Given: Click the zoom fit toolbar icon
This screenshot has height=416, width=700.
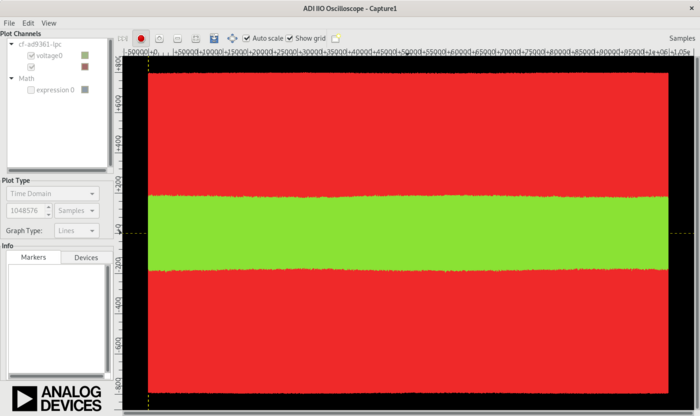Looking at the screenshot, I should [x=195, y=39].
